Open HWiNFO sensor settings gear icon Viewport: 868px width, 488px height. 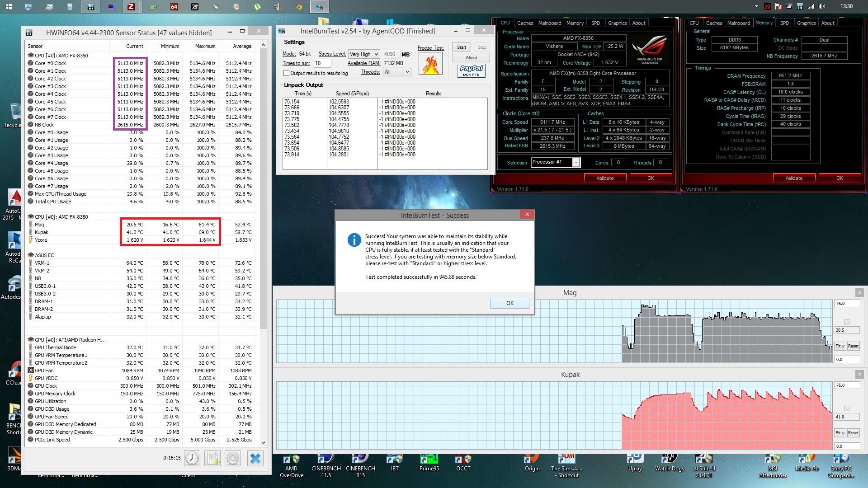233,459
